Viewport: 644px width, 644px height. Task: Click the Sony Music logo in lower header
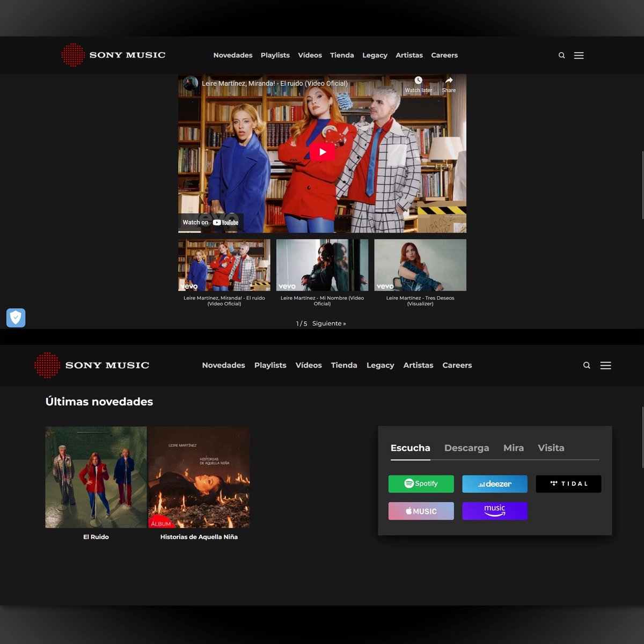click(x=92, y=365)
